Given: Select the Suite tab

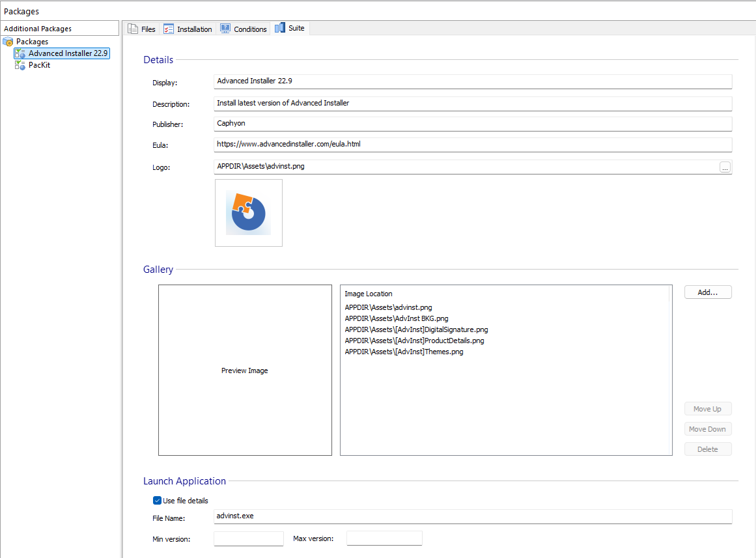Looking at the screenshot, I should [x=290, y=28].
